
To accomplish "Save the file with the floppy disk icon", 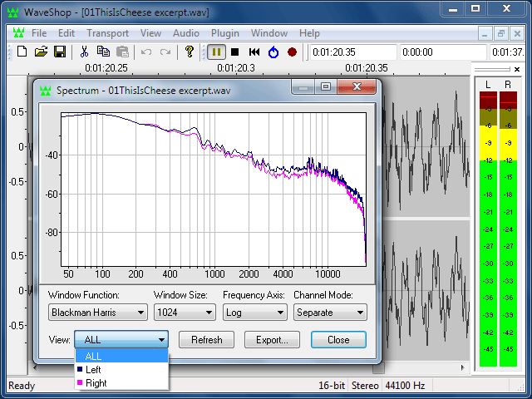I will 60,52.
